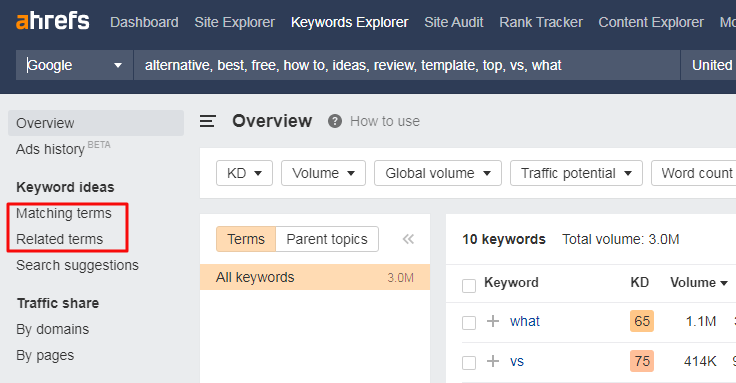Check the box for the 'vs' keyword
The height and width of the screenshot is (383, 736).
click(x=469, y=363)
